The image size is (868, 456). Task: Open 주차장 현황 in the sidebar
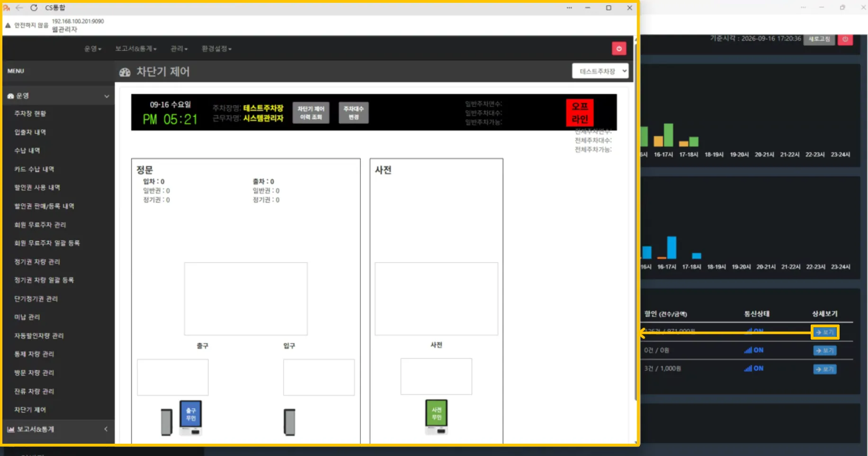click(x=30, y=114)
